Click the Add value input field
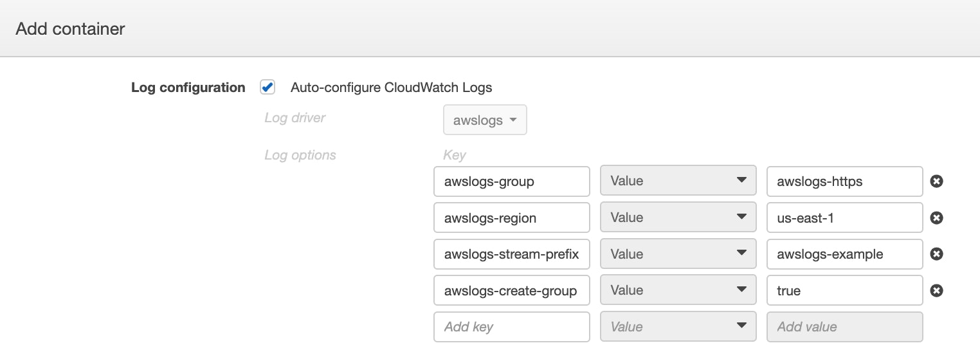 pos(845,327)
